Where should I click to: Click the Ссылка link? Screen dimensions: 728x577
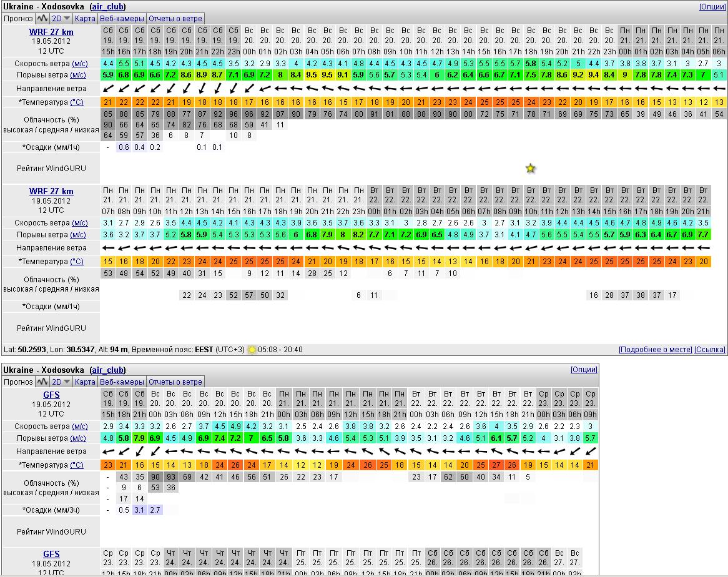coord(710,350)
